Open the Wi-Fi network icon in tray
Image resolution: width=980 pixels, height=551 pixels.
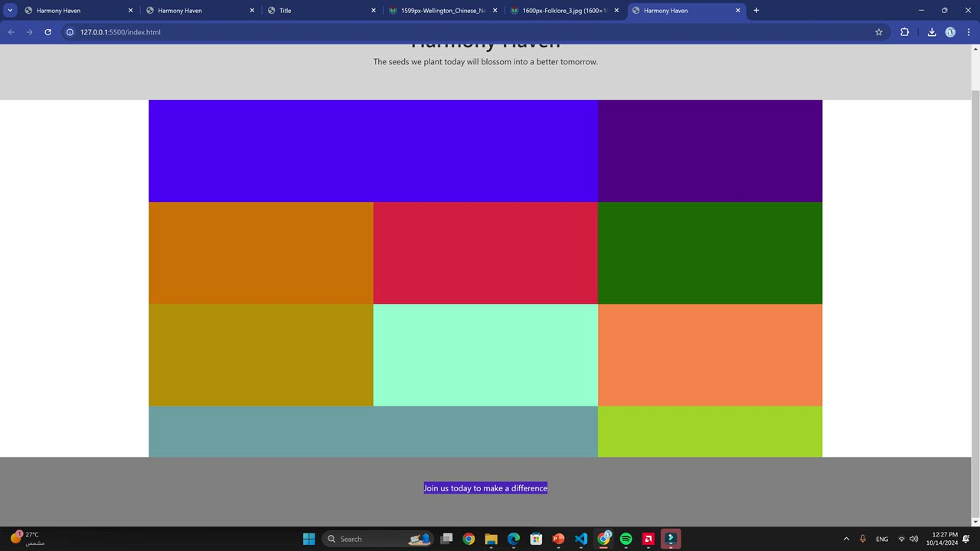coord(901,539)
